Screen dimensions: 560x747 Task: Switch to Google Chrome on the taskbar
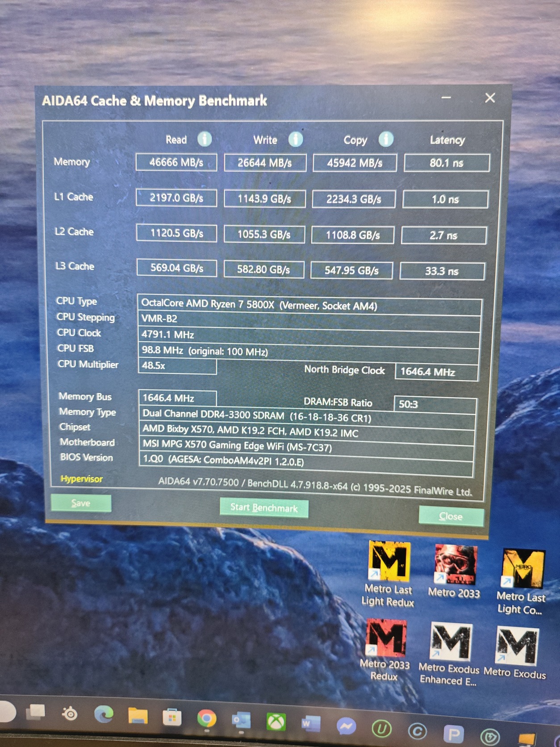coord(206,718)
